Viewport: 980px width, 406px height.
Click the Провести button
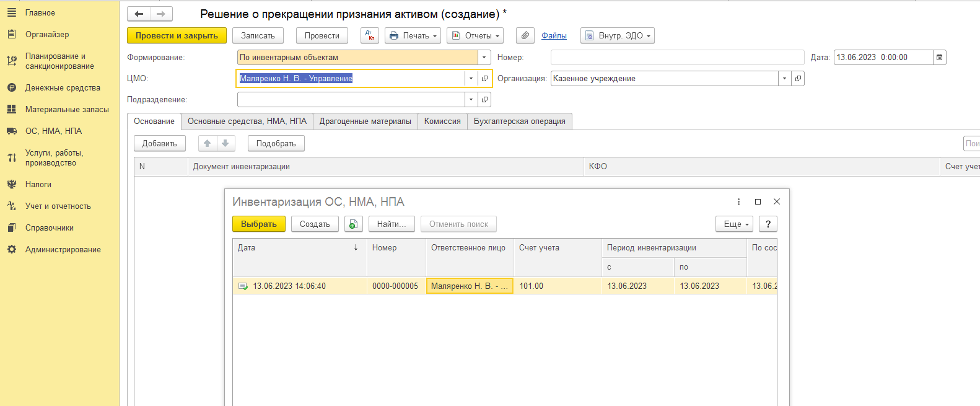(x=322, y=35)
